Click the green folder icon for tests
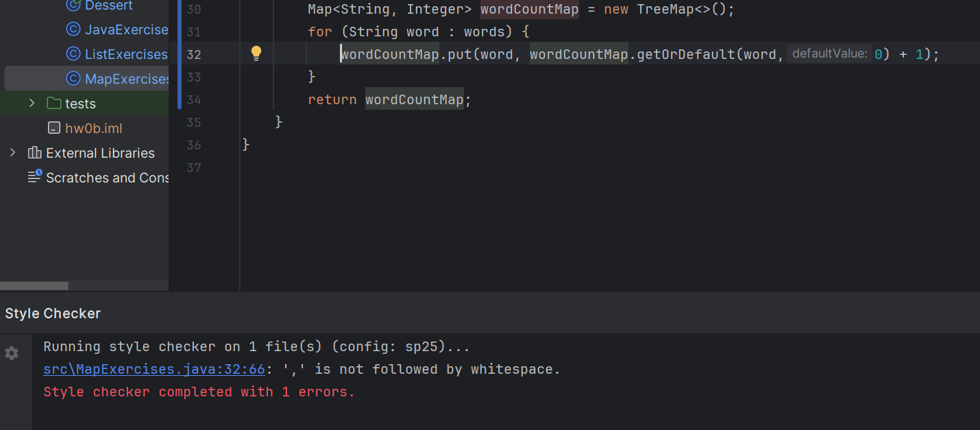 [54, 104]
